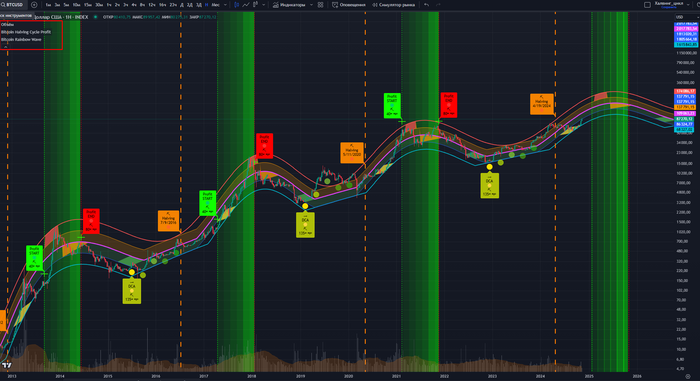This screenshot has width=700, height=381.
Task: Click the 2021 green Profit START label
Action: coord(392,105)
